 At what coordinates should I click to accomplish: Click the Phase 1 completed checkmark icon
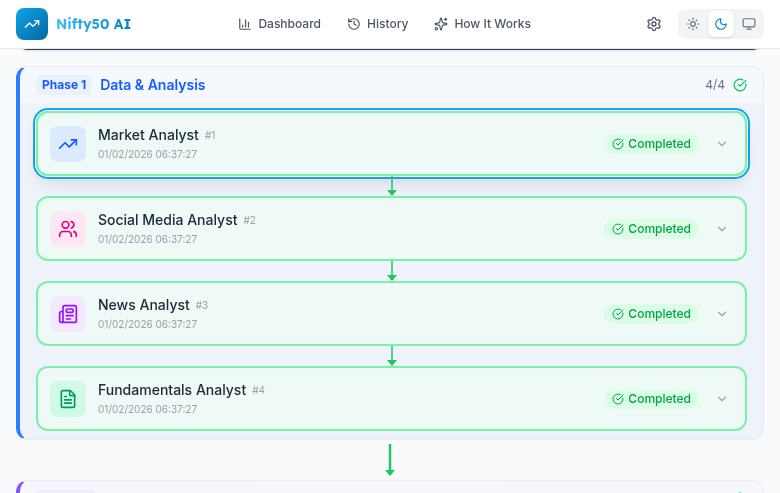point(740,85)
